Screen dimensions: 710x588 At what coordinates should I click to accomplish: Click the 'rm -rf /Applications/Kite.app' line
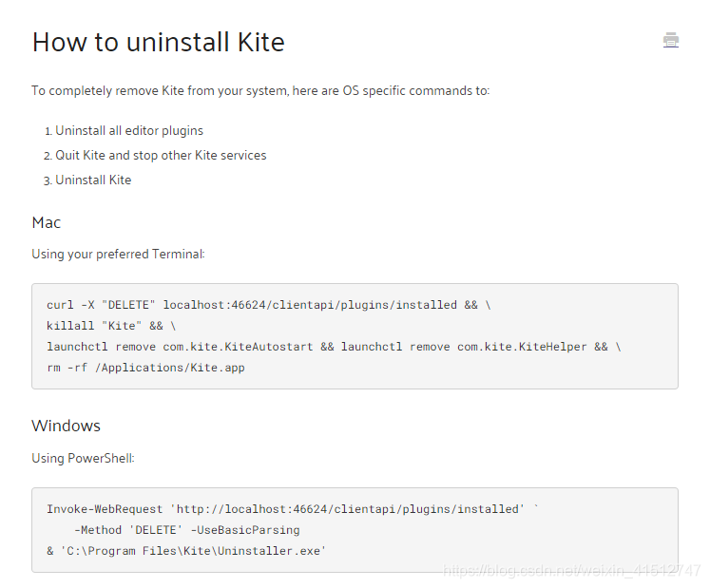coord(145,368)
